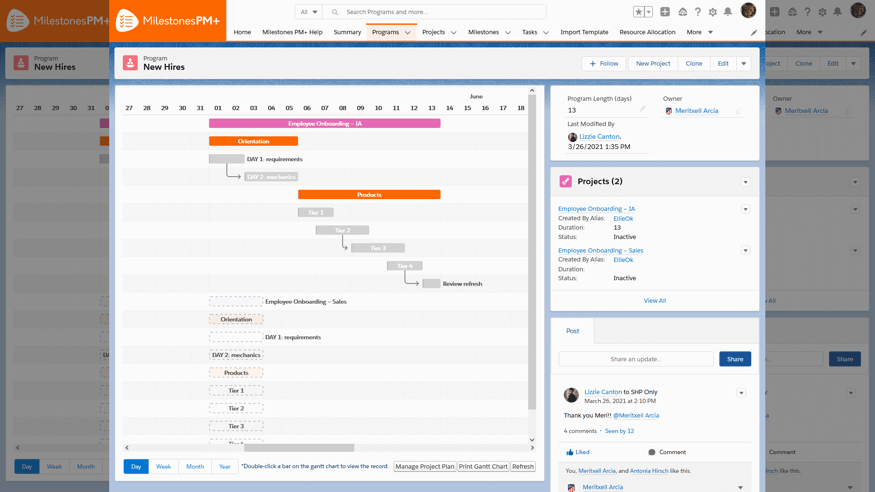The image size is (875, 492).
Task: Click the Liked thumbs-up icon
Action: 570,452
